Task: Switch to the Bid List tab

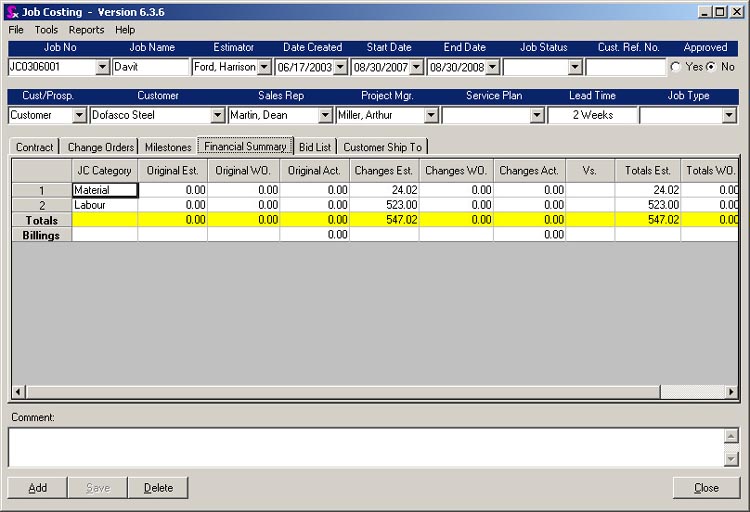Action: click(315, 147)
